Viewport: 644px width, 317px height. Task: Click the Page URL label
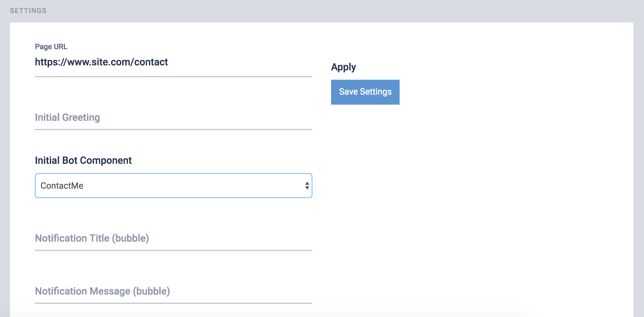(x=51, y=47)
